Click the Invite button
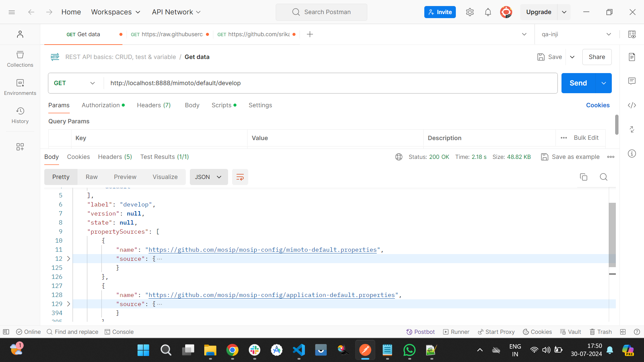This screenshot has height=362, width=644. click(440, 12)
